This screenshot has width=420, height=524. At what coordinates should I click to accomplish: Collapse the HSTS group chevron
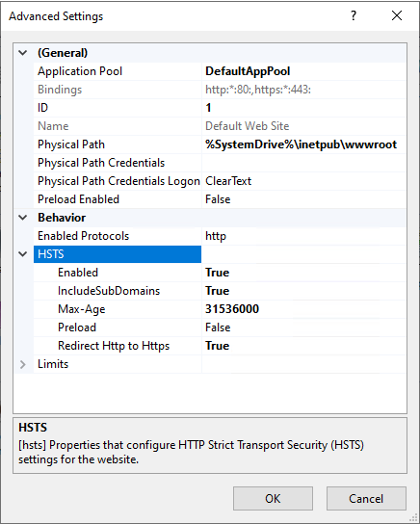point(23,254)
